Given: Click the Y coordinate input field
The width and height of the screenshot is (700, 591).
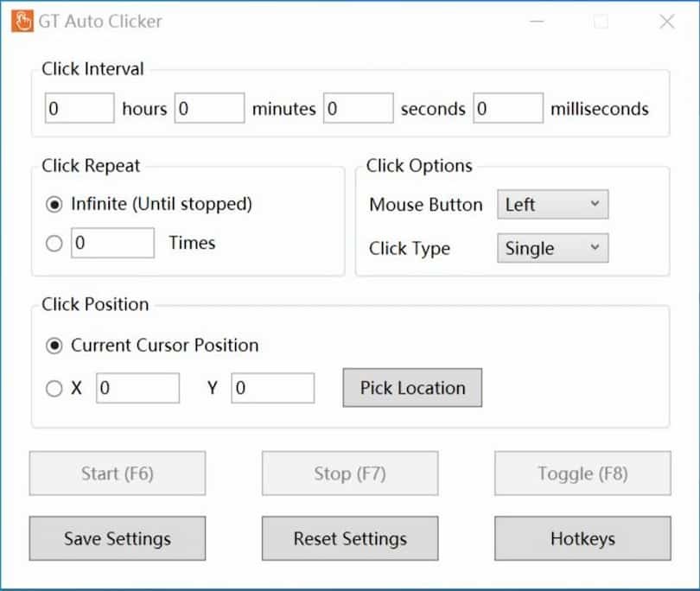Looking at the screenshot, I should click(x=273, y=388).
